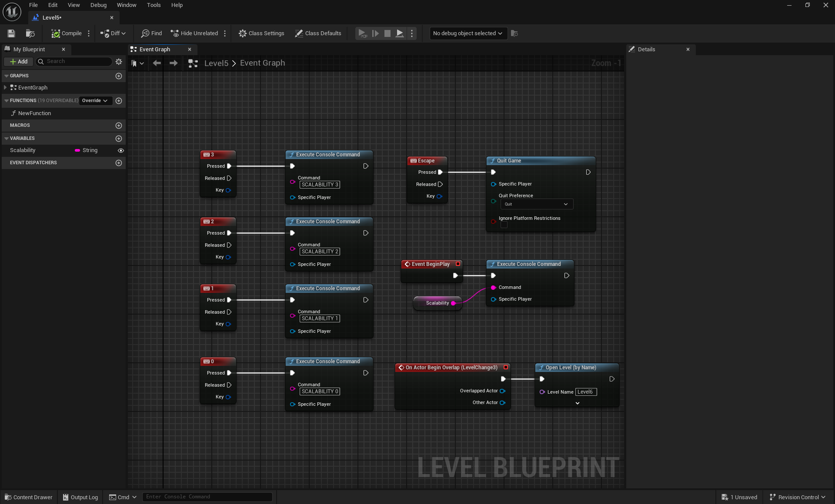Image resolution: width=835 pixels, height=504 pixels.
Task: Open the debug object selector dropdown
Action: point(468,33)
